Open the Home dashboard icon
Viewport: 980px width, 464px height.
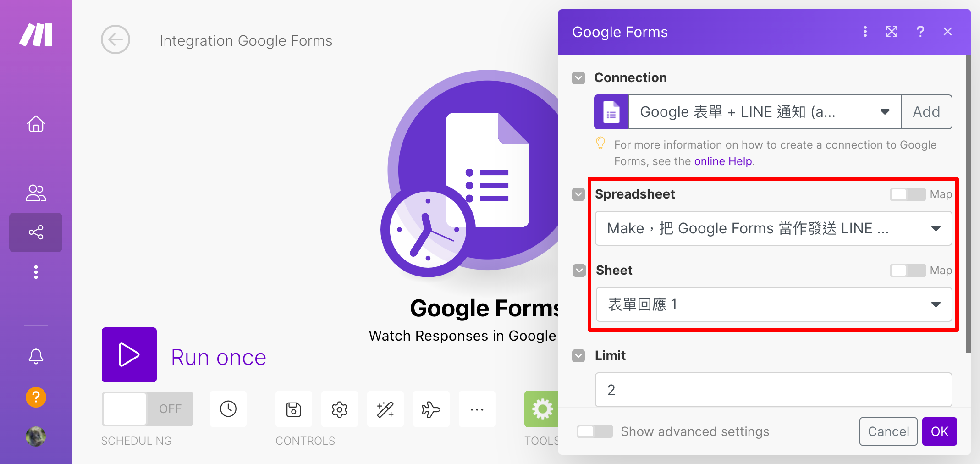pyautogui.click(x=36, y=124)
